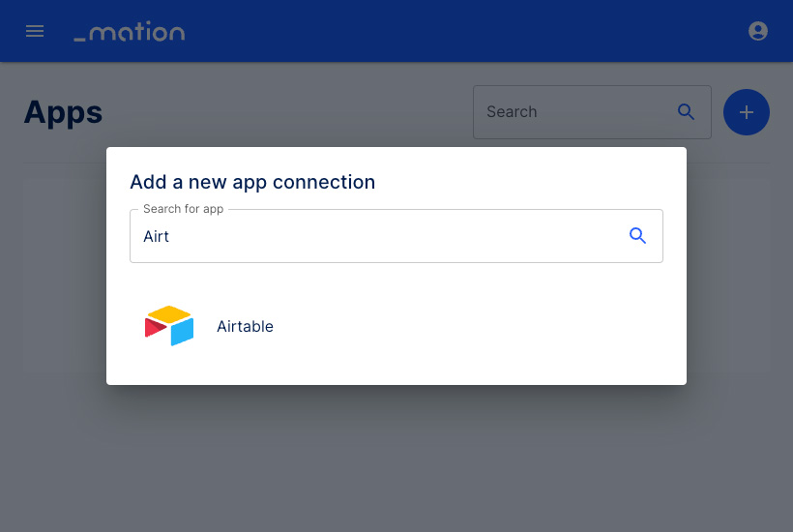Screen dimensions: 793x532
Task: Click the Apps page Search field
Action: 592,112
